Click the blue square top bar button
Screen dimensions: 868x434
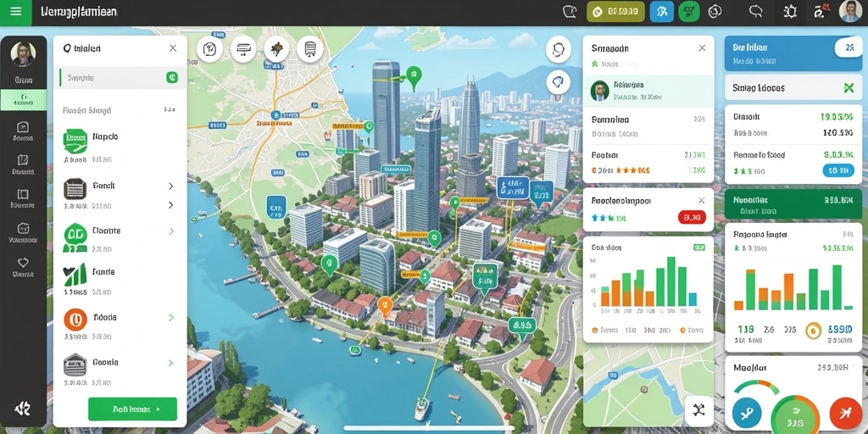point(661,11)
